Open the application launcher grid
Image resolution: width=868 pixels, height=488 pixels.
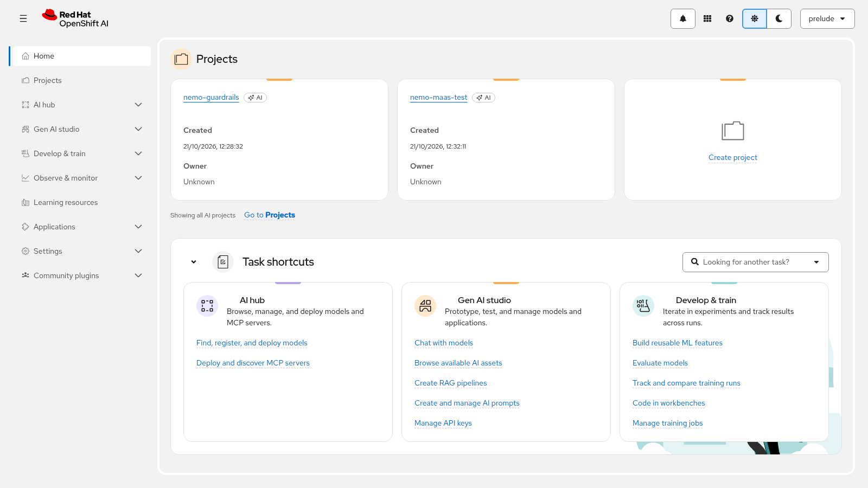coord(707,18)
